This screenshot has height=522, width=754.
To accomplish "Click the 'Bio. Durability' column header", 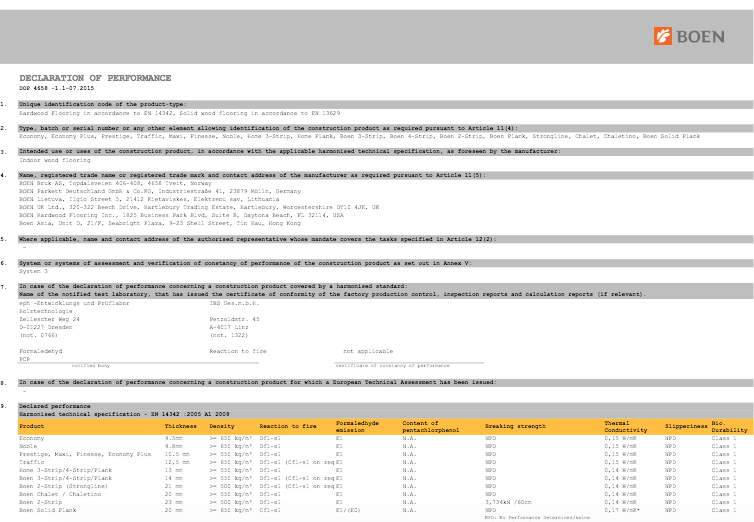I will [729, 427].
